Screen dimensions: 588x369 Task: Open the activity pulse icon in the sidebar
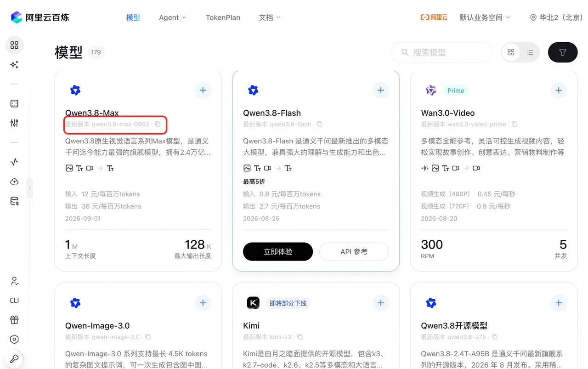click(x=14, y=162)
